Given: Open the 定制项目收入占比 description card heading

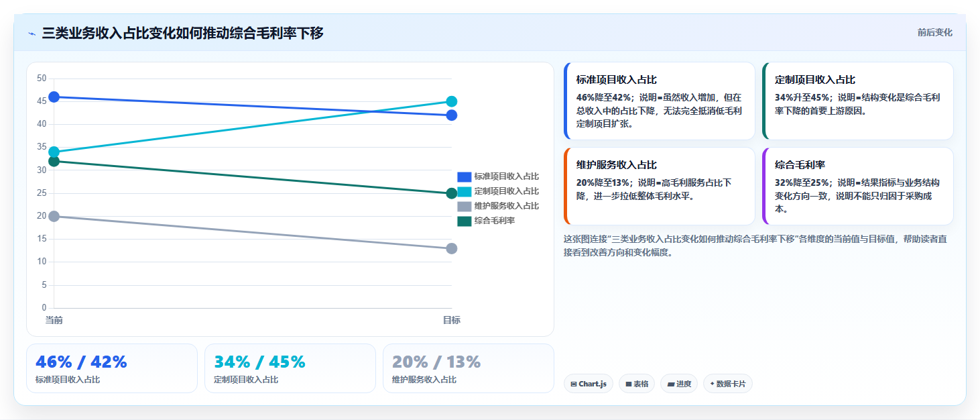Looking at the screenshot, I should click(814, 79).
